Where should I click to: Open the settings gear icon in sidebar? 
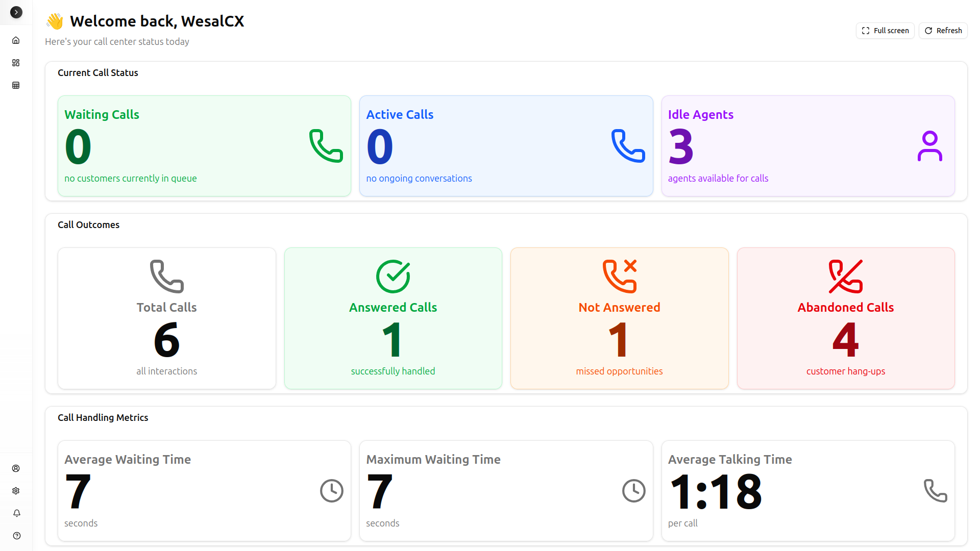coord(16,491)
